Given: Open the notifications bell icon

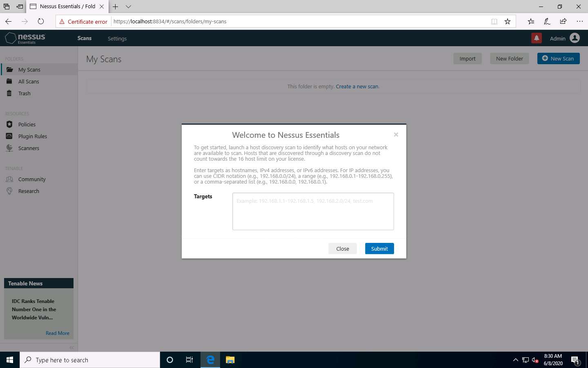Looking at the screenshot, I should coord(537,38).
